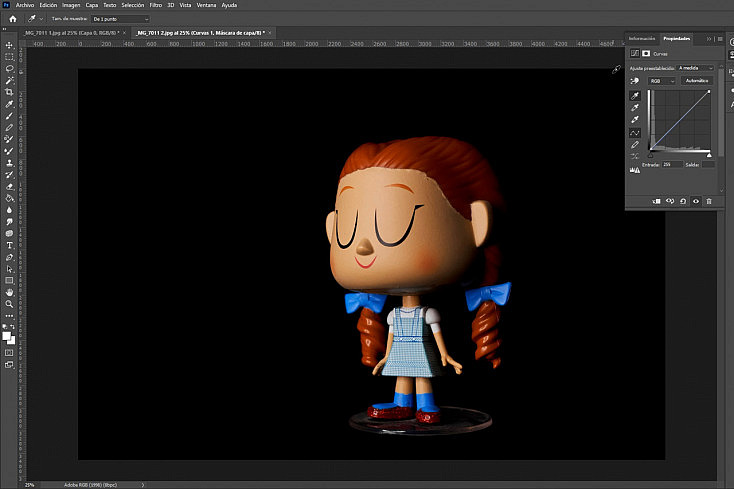Click the Home icon in options bar

(x=13, y=19)
